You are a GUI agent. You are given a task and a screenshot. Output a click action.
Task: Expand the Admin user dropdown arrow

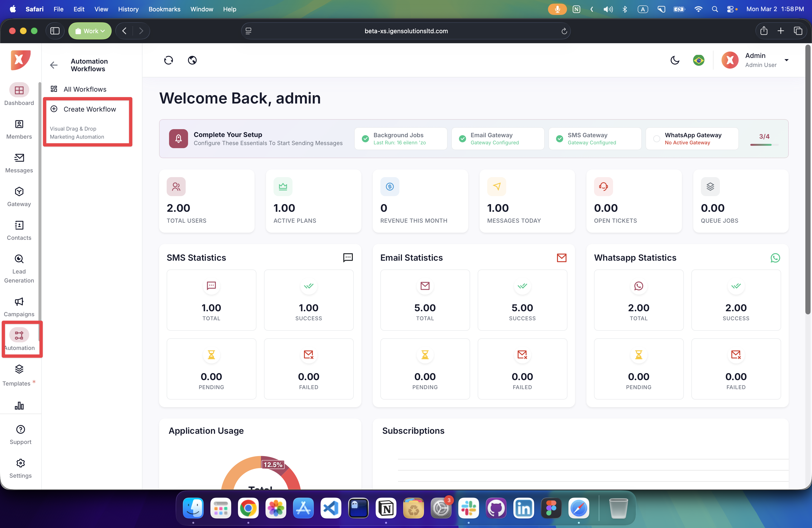pos(786,60)
